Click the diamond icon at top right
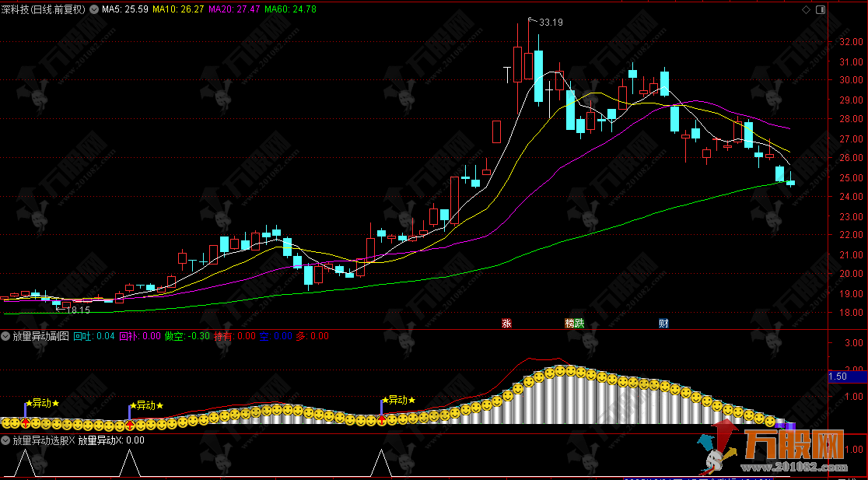This screenshot has width=868, height=480. (x=806, y=9)
